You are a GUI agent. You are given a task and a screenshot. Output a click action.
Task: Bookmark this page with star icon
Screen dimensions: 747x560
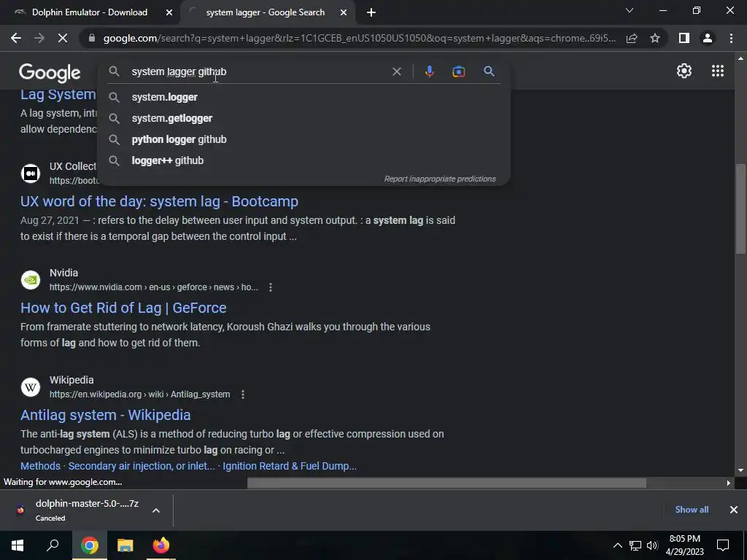coord(655,38)
